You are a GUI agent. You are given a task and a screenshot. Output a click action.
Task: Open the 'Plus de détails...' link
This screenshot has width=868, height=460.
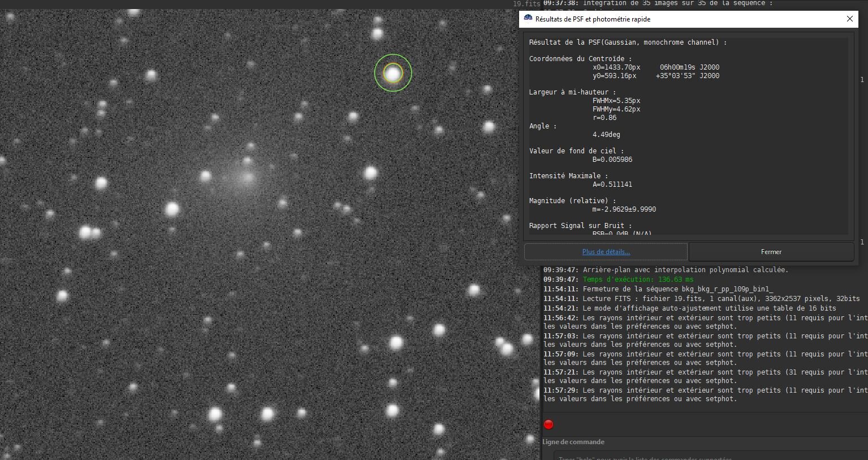(x=606, y=252)
